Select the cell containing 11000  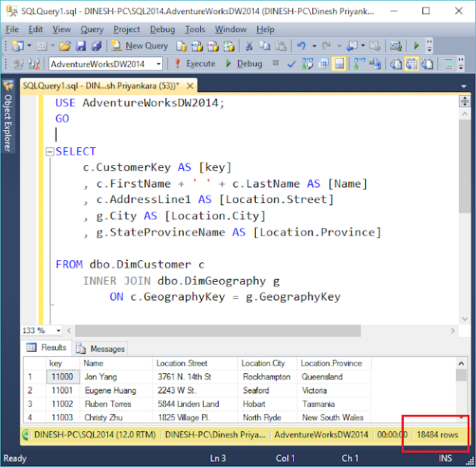62,377
